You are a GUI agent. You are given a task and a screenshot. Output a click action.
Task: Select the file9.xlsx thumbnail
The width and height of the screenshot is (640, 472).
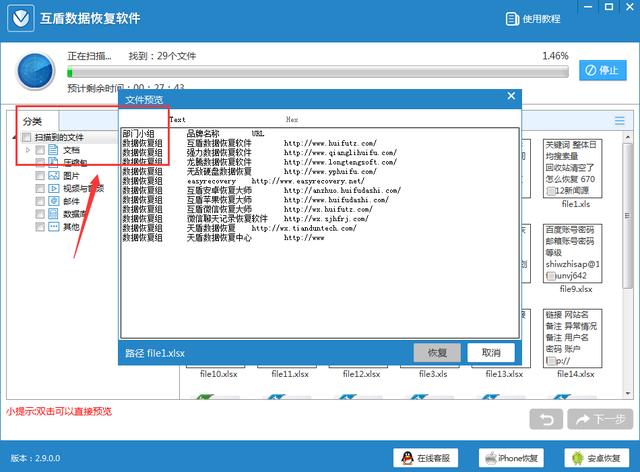[573, 253]
